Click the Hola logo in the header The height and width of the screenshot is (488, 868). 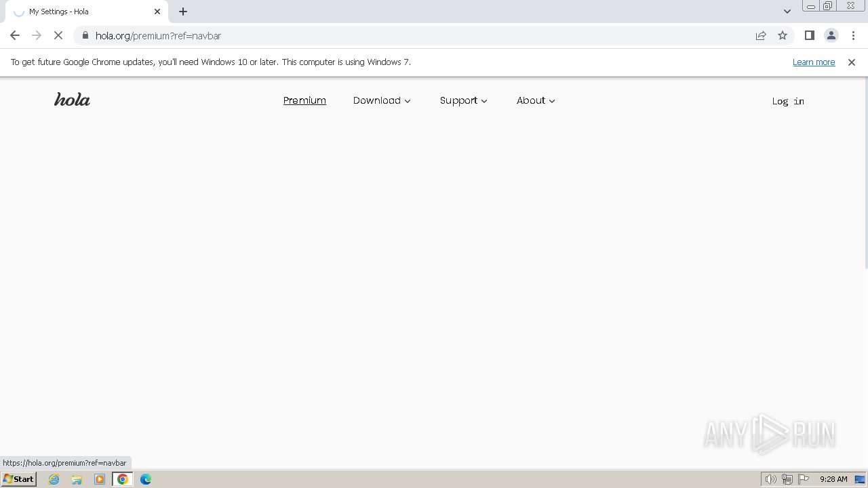pos(72,100)
